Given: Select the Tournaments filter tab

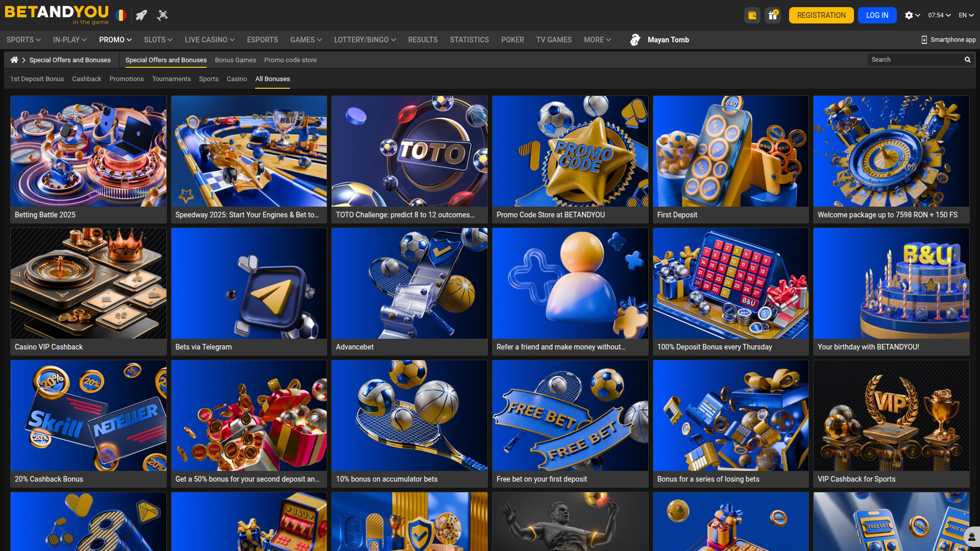Looking at the screenshot, I should coord(171,79).
